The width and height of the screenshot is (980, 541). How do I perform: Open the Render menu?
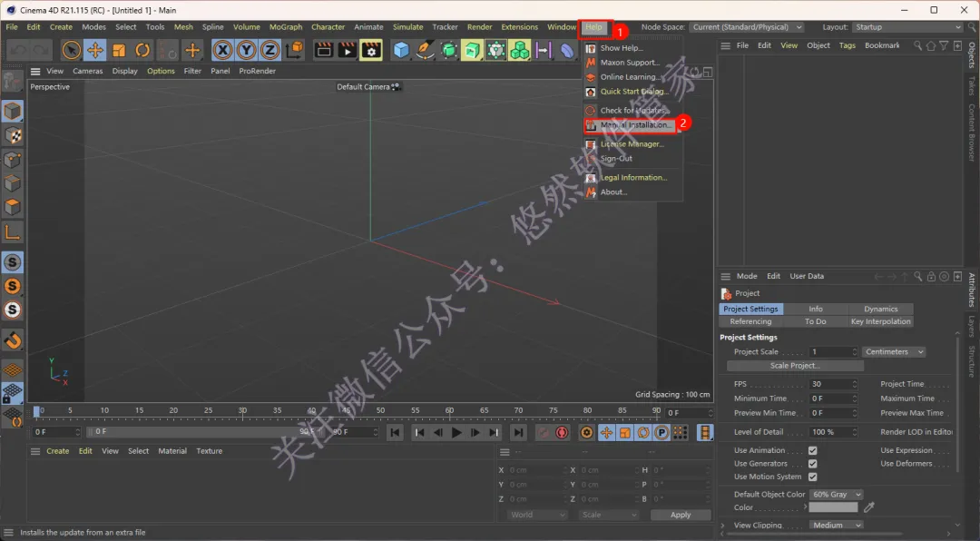coord(479,27)
